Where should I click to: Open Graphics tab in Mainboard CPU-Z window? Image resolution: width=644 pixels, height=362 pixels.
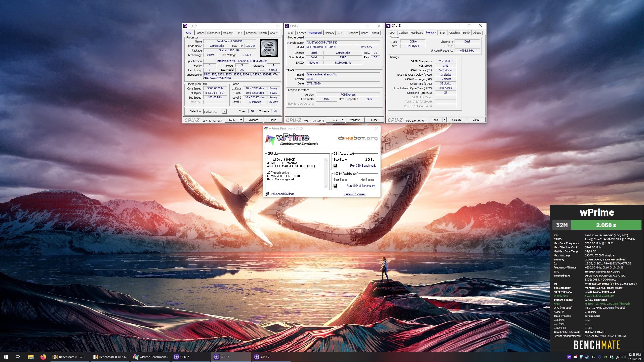pos(353,33)
